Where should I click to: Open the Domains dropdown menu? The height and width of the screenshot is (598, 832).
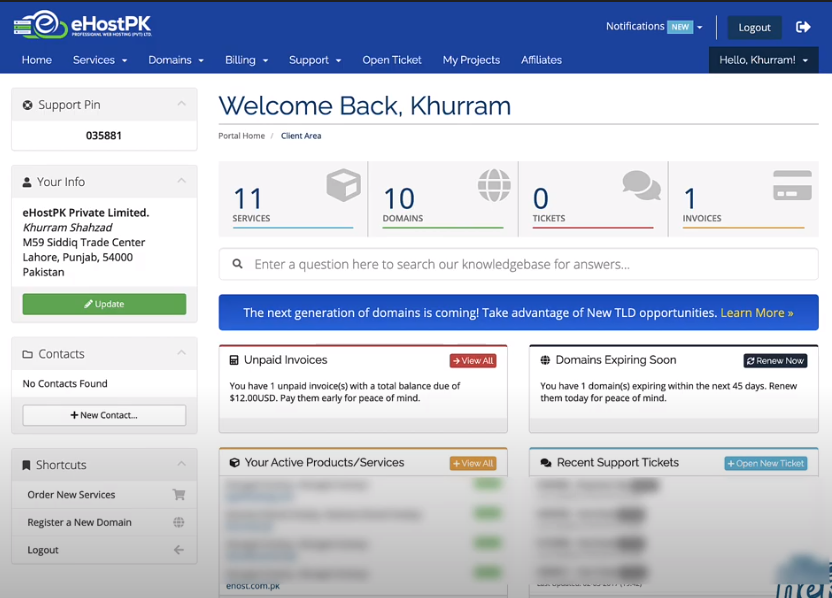click(x=176, y=60)
